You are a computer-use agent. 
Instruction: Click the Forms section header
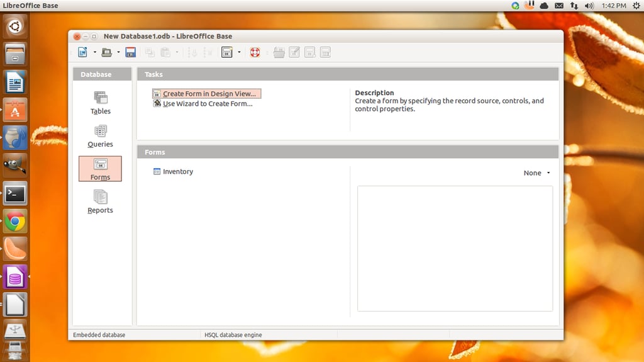coord(348,152)
